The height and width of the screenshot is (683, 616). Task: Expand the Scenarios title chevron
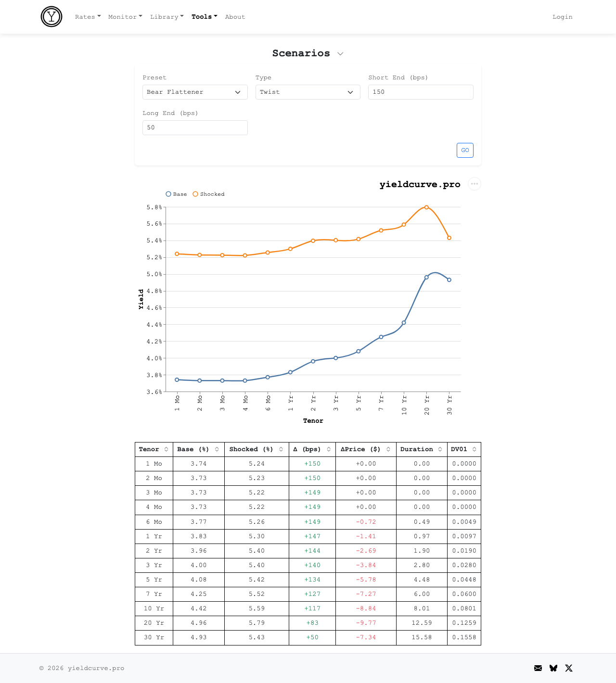(340, 54)
